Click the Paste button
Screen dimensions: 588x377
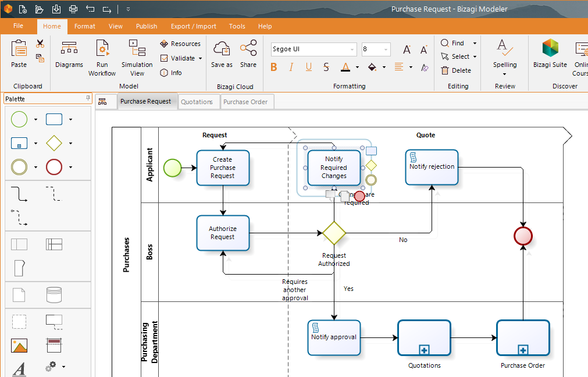(19, 54)
